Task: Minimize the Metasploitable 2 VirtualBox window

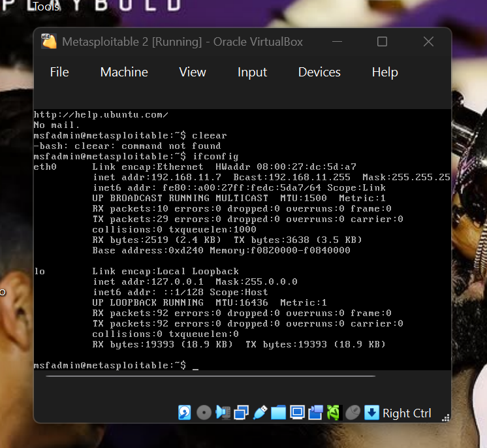Action: (337, 42)
